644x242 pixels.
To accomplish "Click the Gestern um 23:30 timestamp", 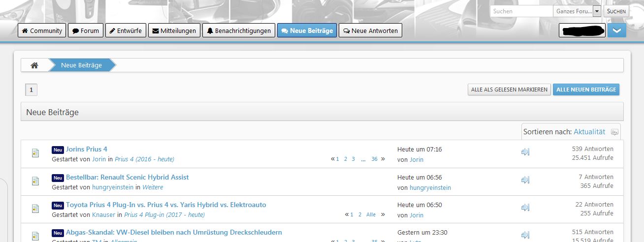I will [x=422, y=232].
